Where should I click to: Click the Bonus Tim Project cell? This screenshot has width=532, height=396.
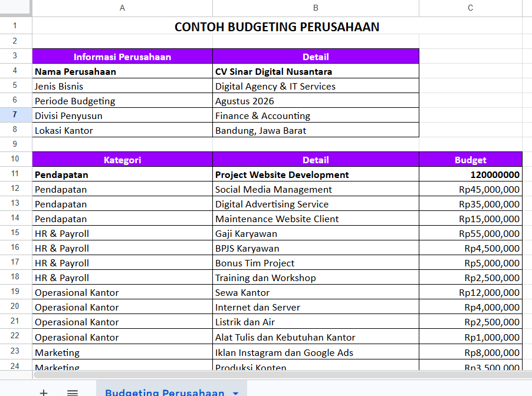click(x=316, y=263)
